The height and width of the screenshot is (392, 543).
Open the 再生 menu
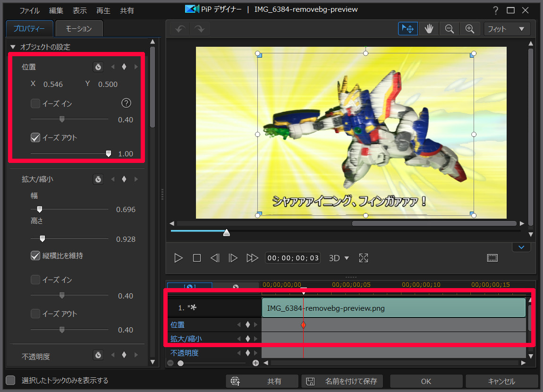(104, 10)
